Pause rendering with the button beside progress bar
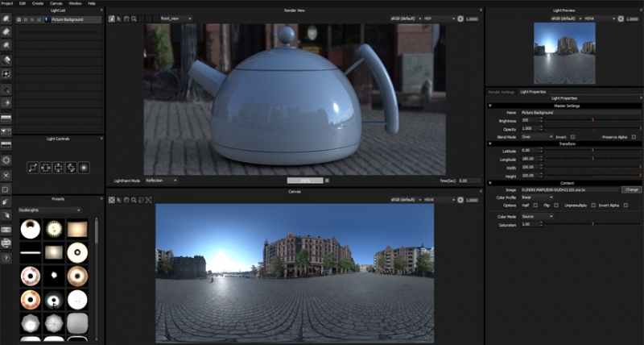The width and height of the screenshot is (644, 345). click(x=327, y=181)
